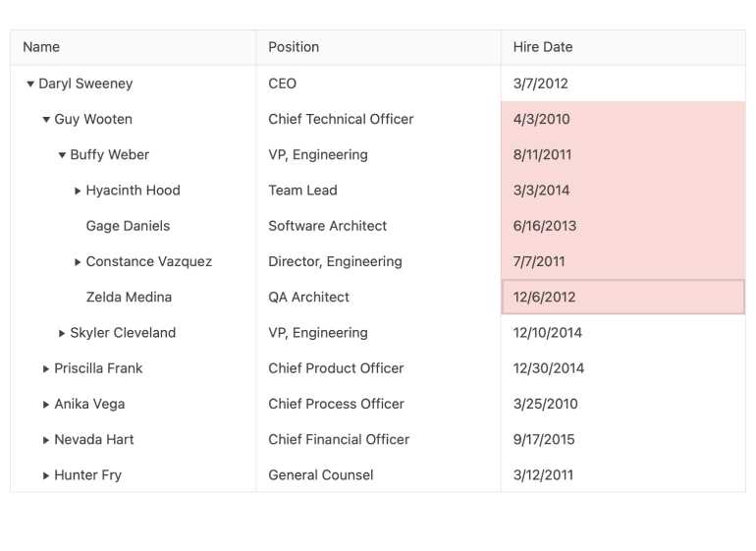Expand Hyacinth Hood's reports
This screenshot has width=756, height=551.
pos(78,191)
